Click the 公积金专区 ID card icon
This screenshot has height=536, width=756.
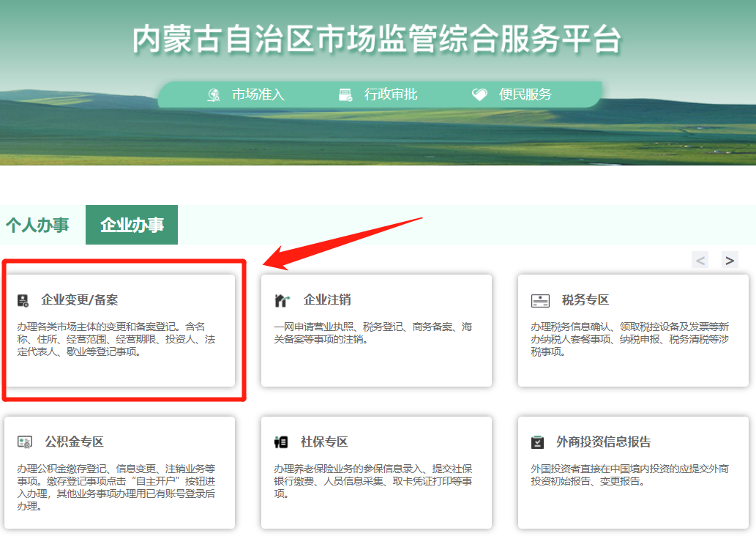tap(25, 442)
